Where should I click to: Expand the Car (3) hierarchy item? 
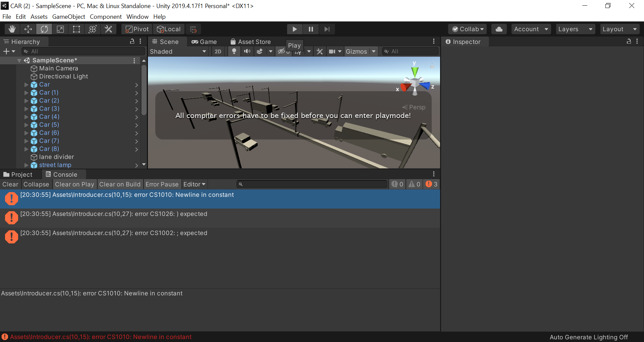(26, 109)
